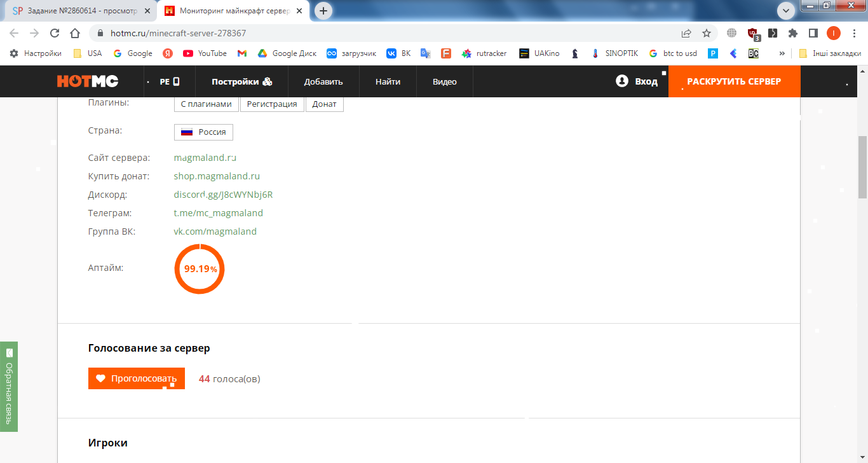
Task: Click the Проголосовать vote button
Action: pyautogui.click(x=137, y=378)
